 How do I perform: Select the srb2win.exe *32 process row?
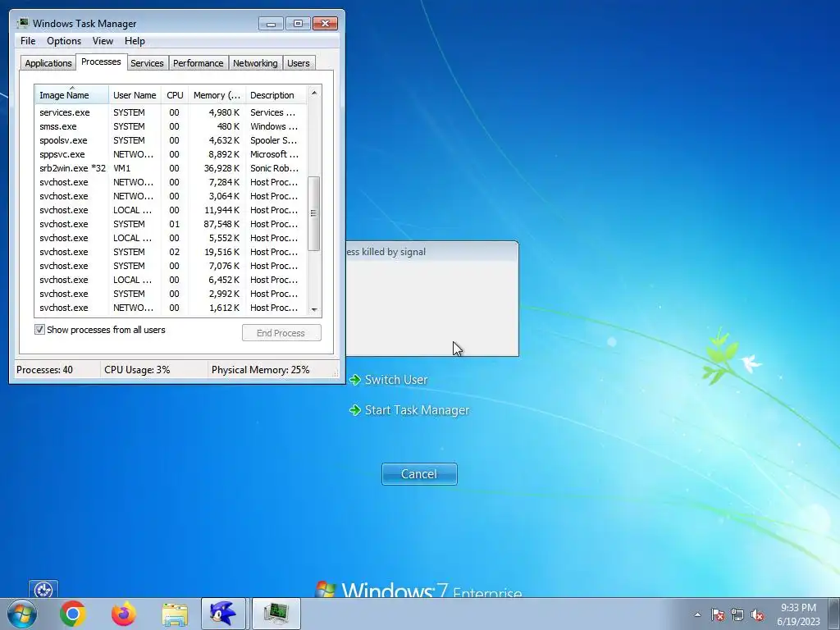[x=171, y=168]
